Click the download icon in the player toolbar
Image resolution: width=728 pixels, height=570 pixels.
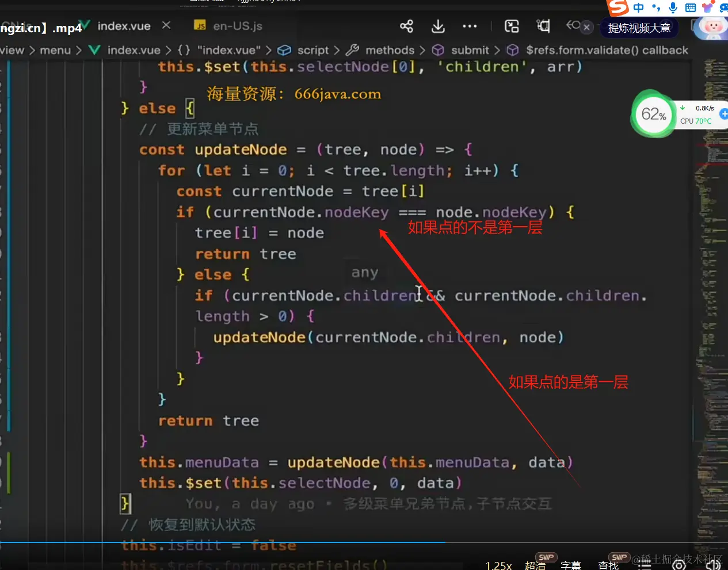click(438, 26)
